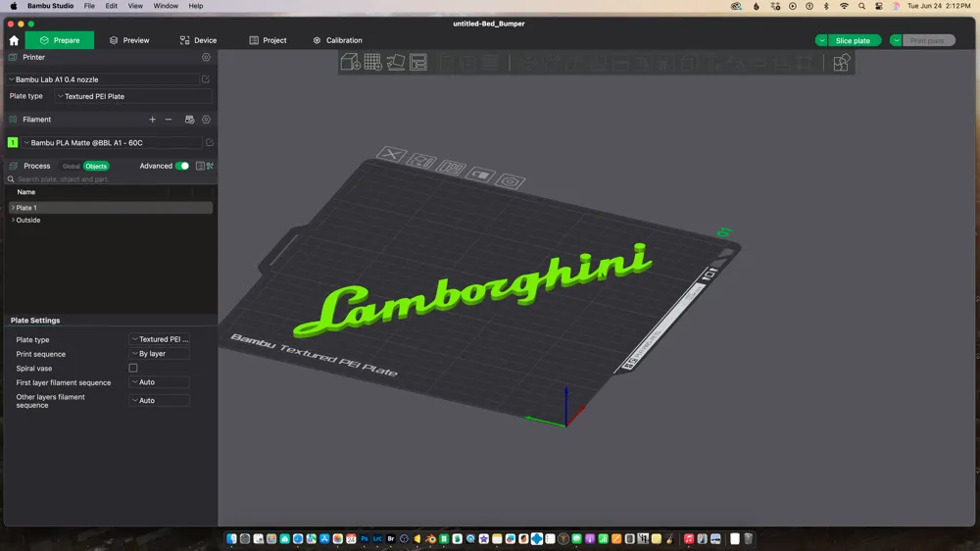Edit the Bambu Lab A1 printer preset
The width and height of the screenshot is (980, 551).
206,79
